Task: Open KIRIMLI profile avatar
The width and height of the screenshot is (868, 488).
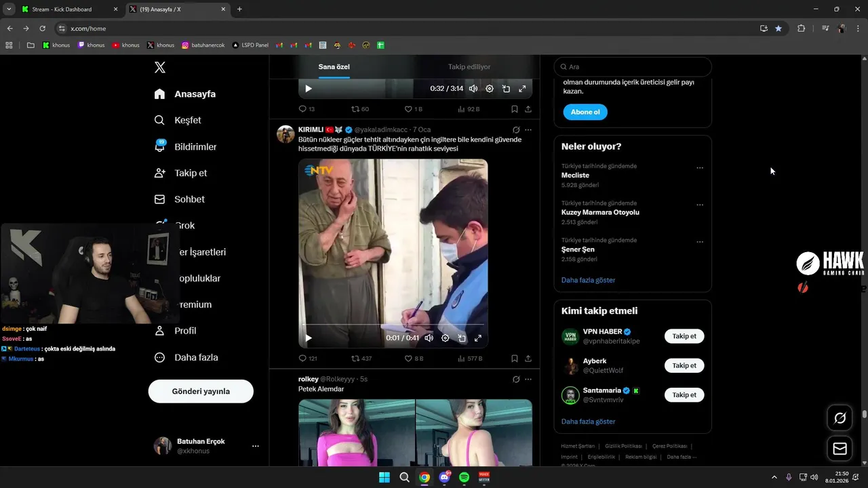Action: [x=285, y=134]
